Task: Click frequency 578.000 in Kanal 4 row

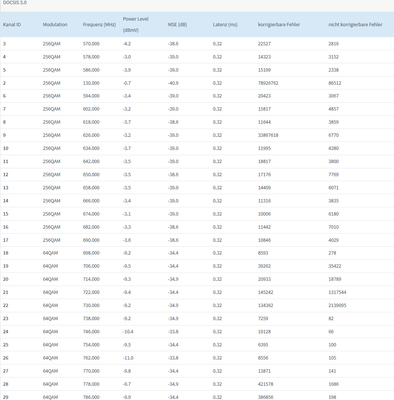Action: click(91, 57)
